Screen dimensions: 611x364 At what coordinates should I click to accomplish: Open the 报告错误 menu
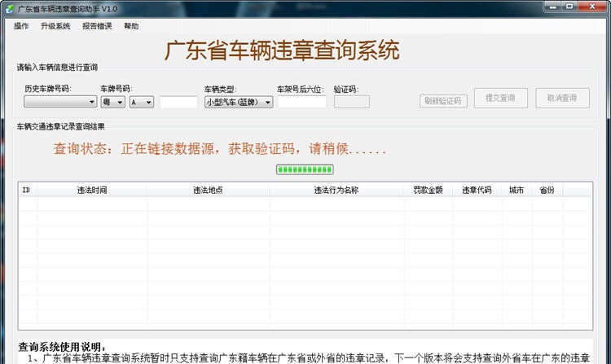97,26
